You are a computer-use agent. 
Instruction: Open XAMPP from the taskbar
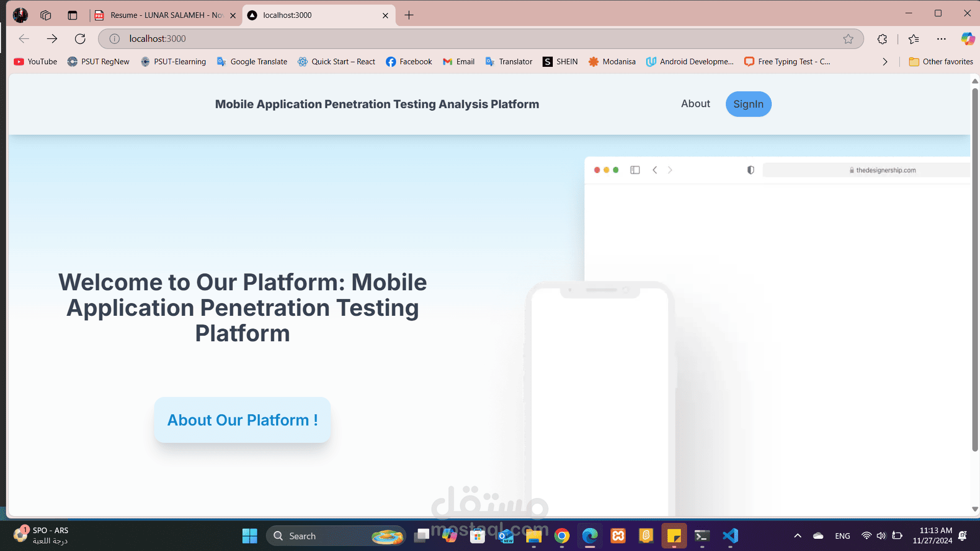point(618,536)
